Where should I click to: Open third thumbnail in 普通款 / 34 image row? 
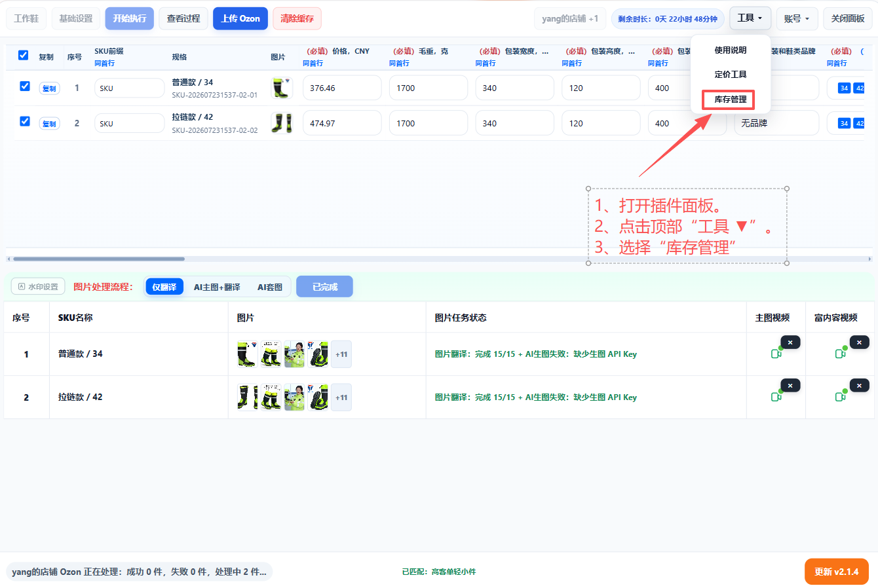coord(294,354)
